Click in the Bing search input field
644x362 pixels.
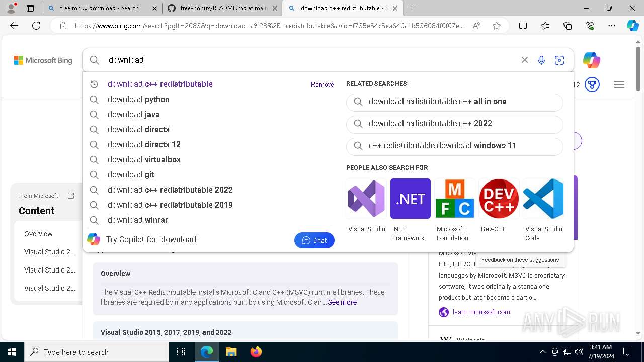coord(312,60)
